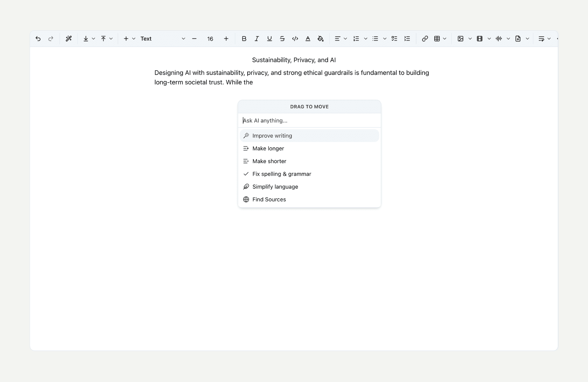Screen dimensions: 588x382
Task: Click the strikethrough formatting icon
Action: [x=282, y=39]
